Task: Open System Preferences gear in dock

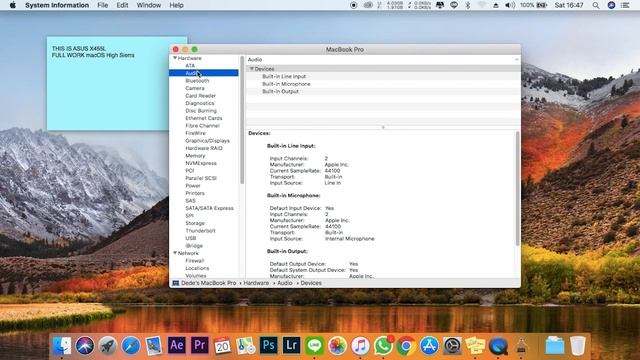Action: (452, 346)
